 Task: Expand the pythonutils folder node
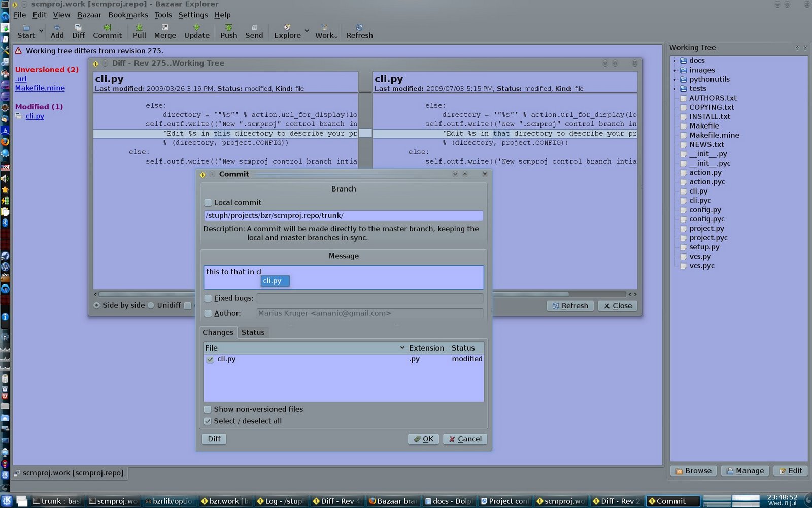(x=674, y=80)
